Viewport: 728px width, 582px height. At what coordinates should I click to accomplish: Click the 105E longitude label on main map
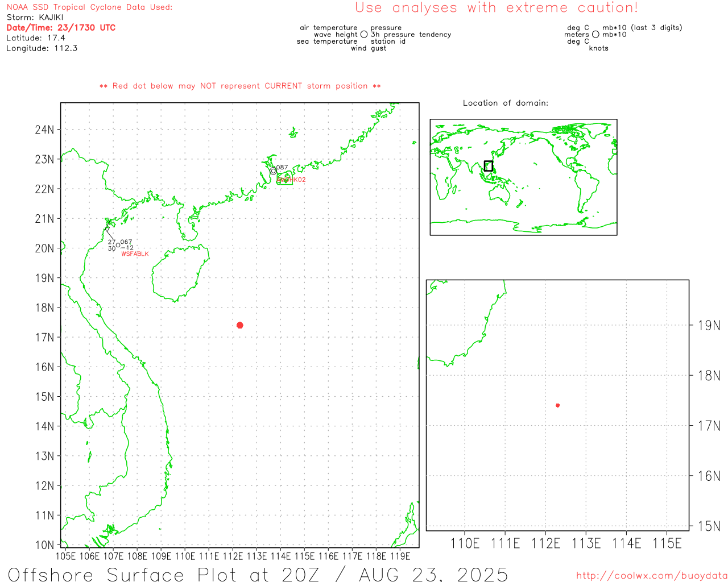pos(65,556)
